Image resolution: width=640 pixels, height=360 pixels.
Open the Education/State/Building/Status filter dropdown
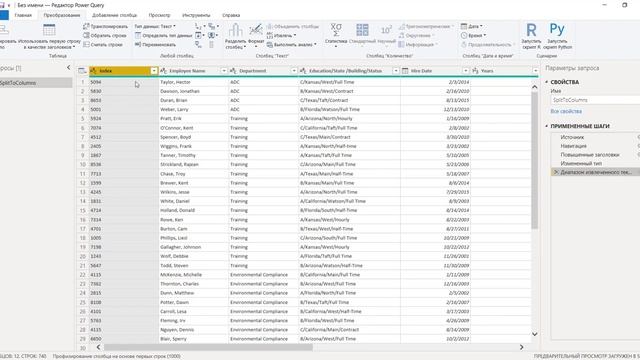coord(396,71)
